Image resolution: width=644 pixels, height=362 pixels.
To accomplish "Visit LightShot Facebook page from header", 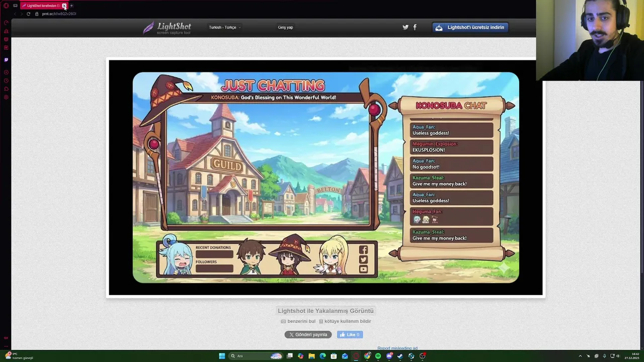I will coord(415,27).
